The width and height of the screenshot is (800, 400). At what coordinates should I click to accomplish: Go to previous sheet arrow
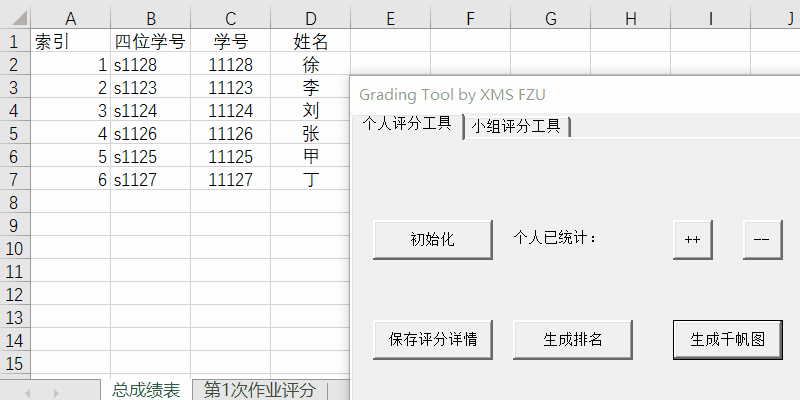[28, 393]
